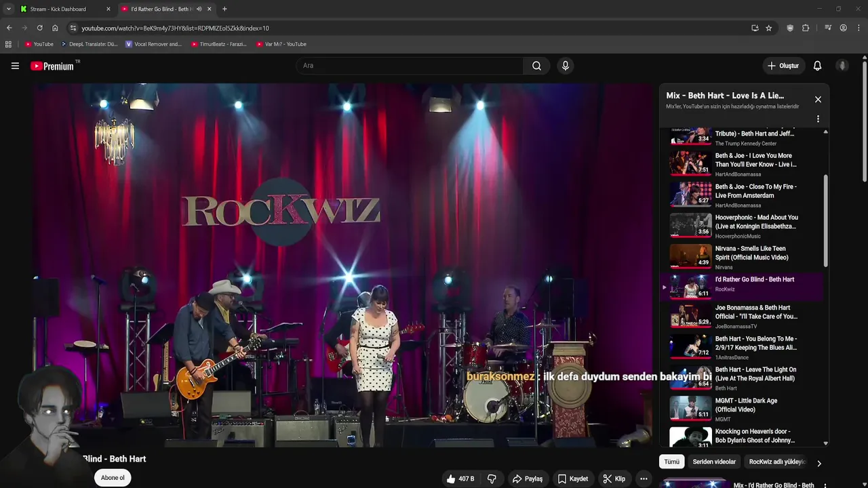Open the Chrome profile icon
868x488 pixels.
tap(843, 28)
